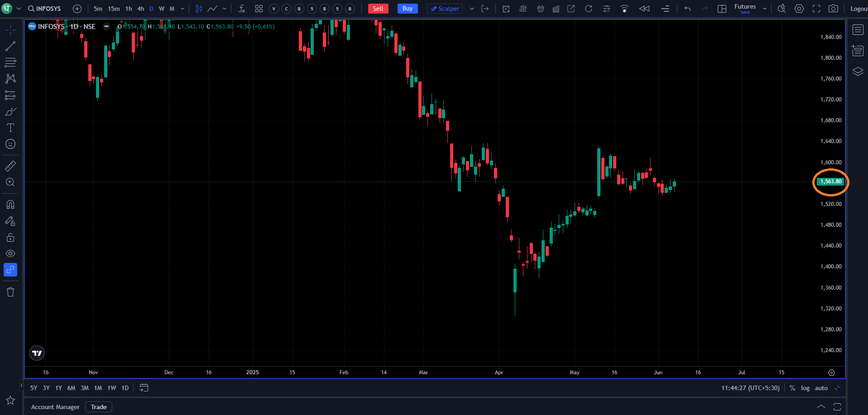
Task: Toggle log scale mode
Action: click(805, 388)
